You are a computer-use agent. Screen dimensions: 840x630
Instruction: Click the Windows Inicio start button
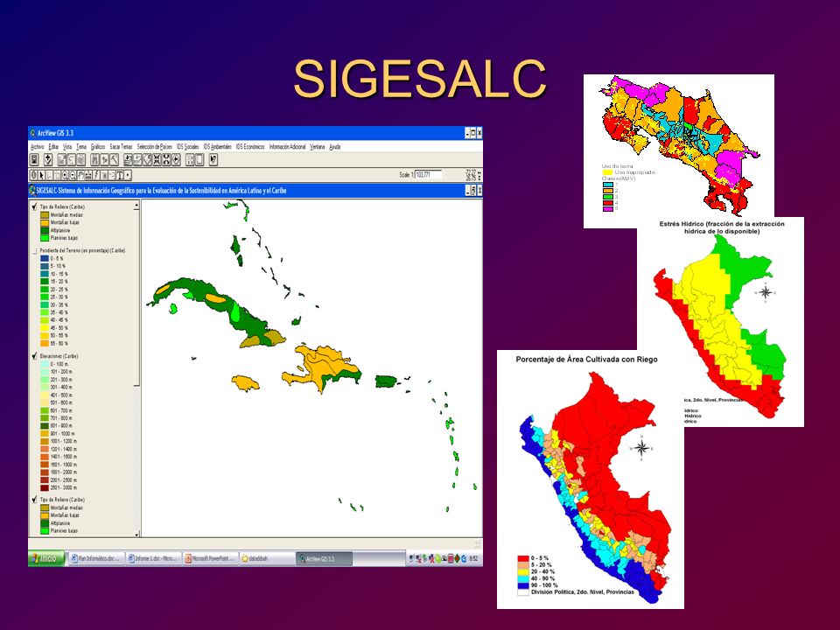point(46,558)
